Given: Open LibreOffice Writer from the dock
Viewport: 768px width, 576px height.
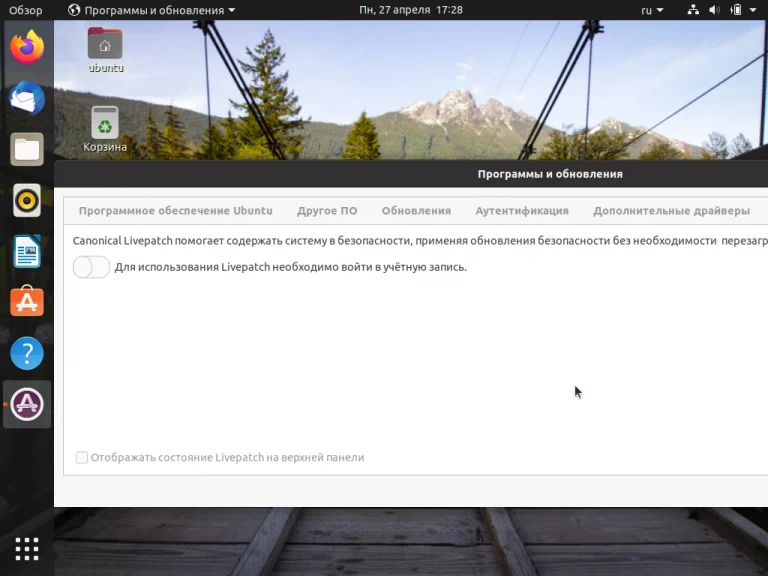Looking at the screenshot, I should point(27,252).
